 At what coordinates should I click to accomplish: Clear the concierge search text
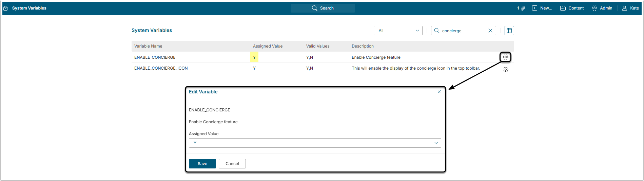(490, 31)
